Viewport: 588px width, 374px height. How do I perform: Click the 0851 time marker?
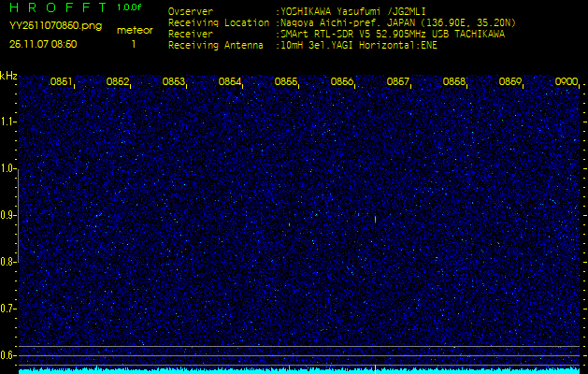point(62,82)
